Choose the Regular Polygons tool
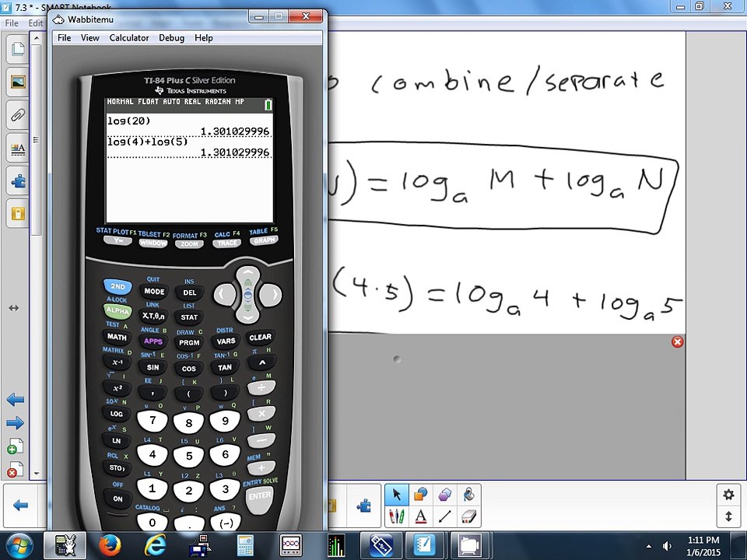The height and width of the screenshot is (560, 747). pyautogui.click(x=444, y=495)
